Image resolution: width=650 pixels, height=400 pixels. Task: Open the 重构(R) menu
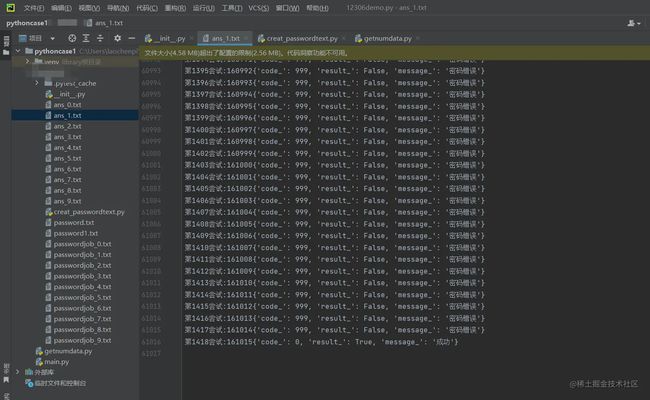click(175, 8)
